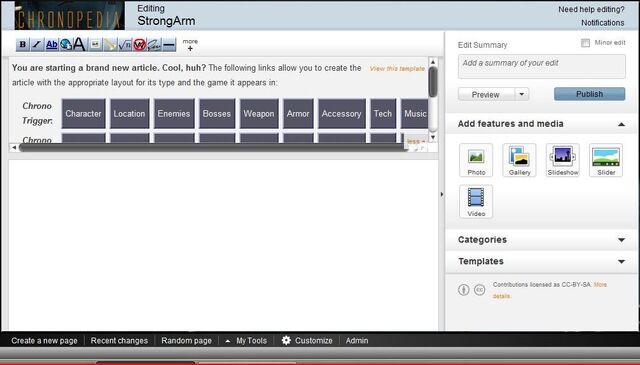Choose Bosses article layout
The height and width of the screenshot is (365, 640).
click(x=217, y=114)
